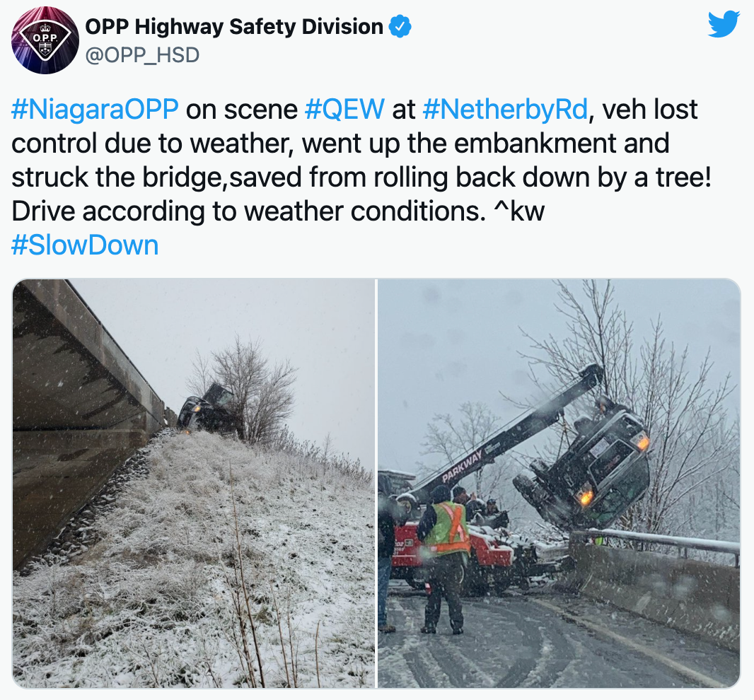Click the blue verified checkmark badge
The height and width of the screenshot is (700, 754).
click(x=400, y=26)
